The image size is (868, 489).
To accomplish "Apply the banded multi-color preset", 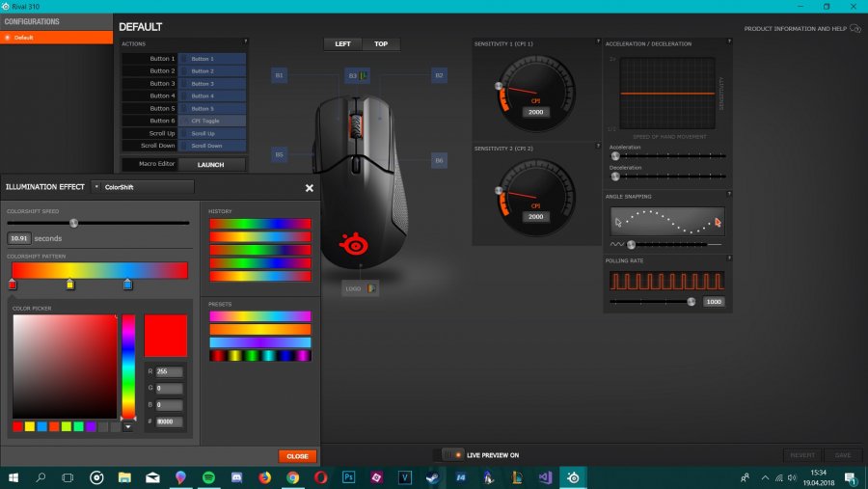I will click(260, 356).
